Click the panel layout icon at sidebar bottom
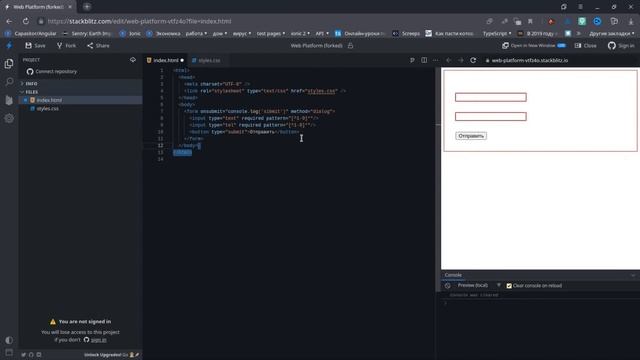This screenshot has width=640, height=360. click(x=9, y=352)
